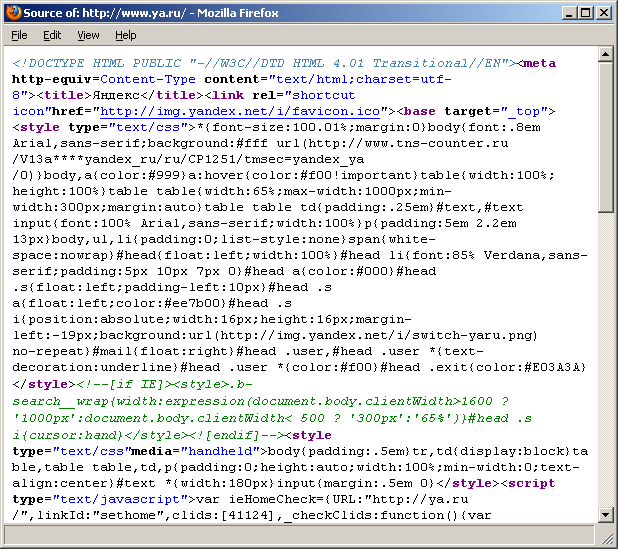
Task: Click scrollbar track below the thumb
Action: click(605, 359)
